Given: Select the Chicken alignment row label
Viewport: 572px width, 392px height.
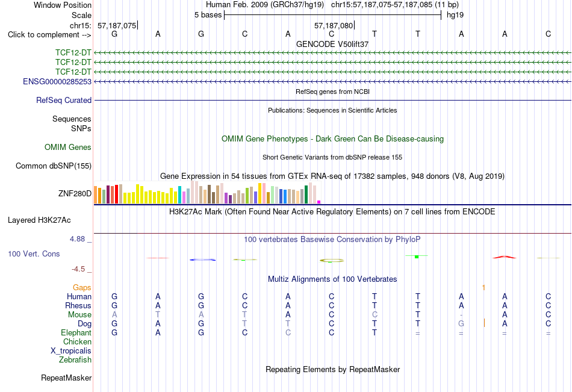Looking at the screenshot, I should 77,341.
